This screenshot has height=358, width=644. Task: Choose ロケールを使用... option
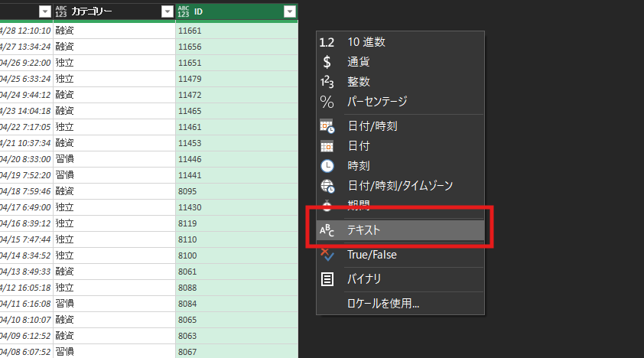pyautogui.click(x=383, y=304)
